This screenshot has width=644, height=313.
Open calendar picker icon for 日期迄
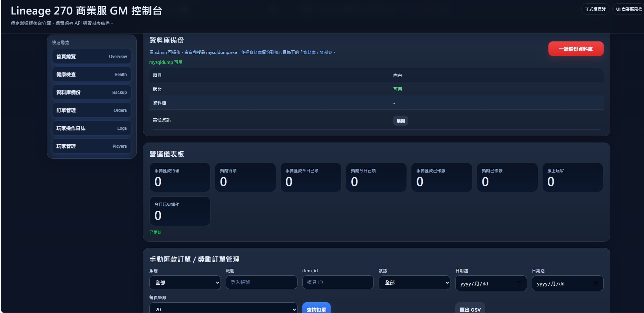pos(595,283)
